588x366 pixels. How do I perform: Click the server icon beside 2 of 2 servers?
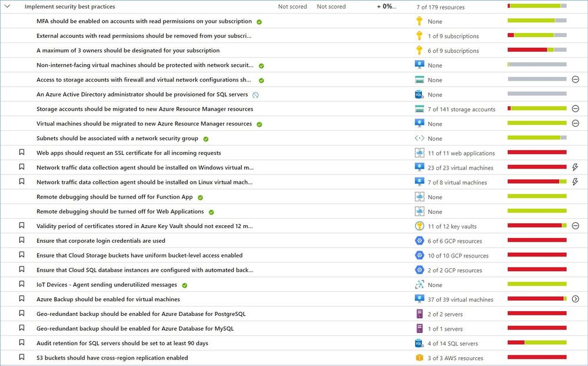[419, 314]
